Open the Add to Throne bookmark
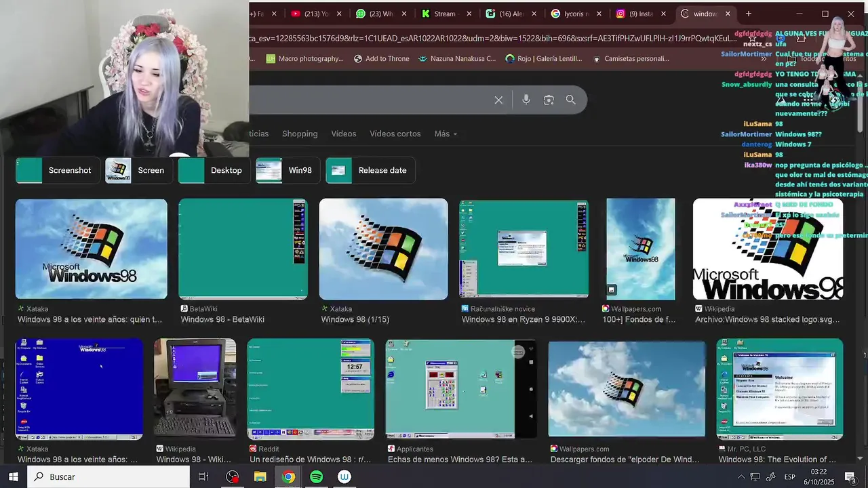The image size is (868, 488). tap(381, 59)
